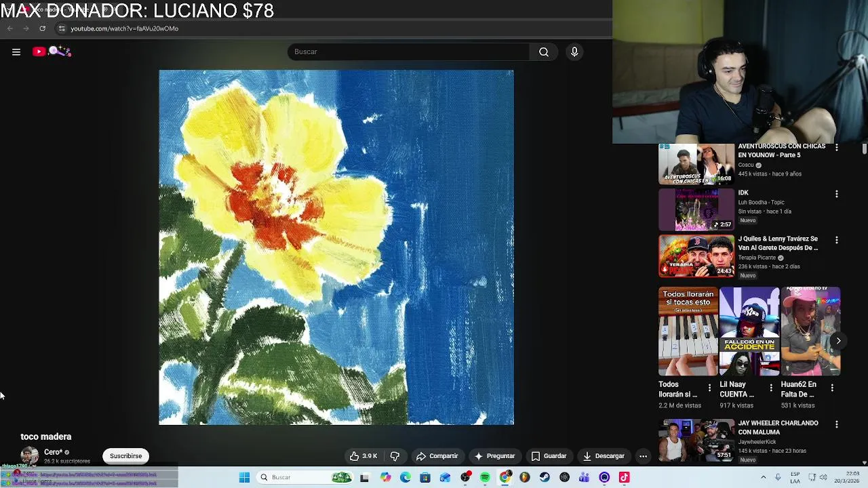This screenshot has height=488, width=868.
Task: Click the magnifier search button
Action: pos(544,52)
